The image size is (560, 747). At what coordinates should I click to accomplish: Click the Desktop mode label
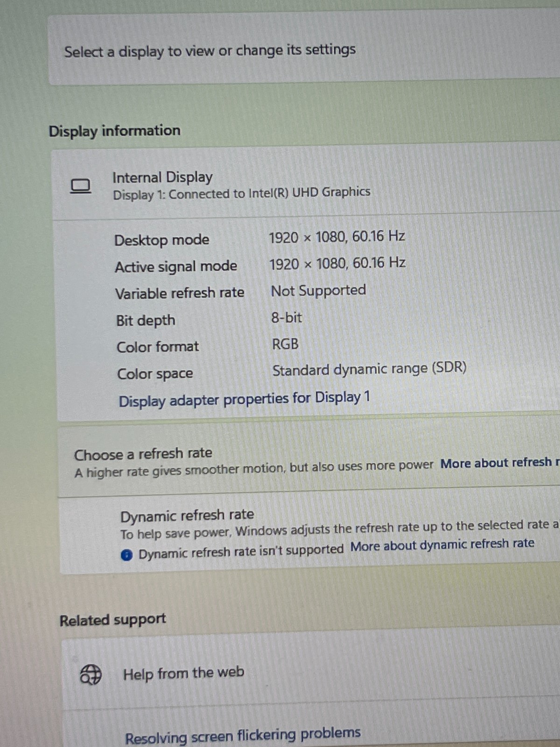tap(162, 240)
